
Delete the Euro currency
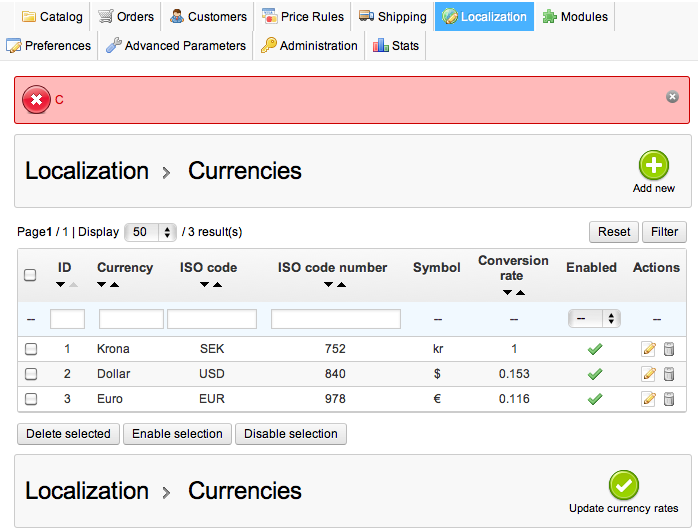point(669,399)
